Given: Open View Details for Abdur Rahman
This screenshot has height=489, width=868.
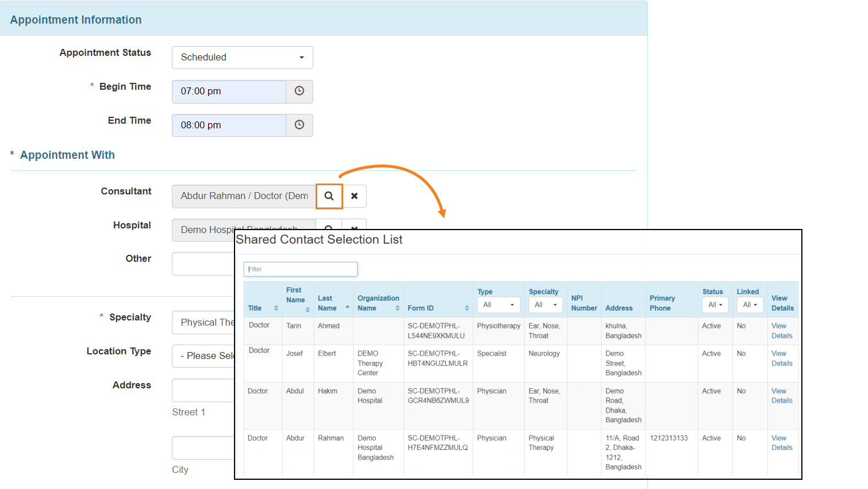Looking at the screenshot, I should (782, 443).
